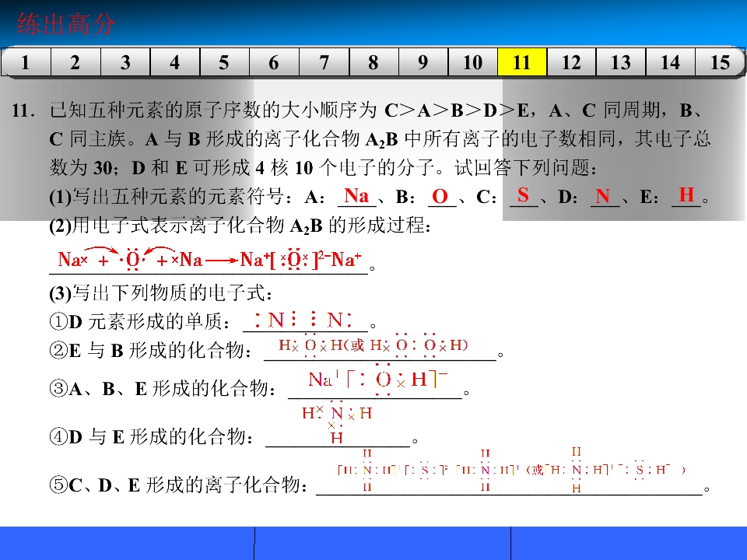Click the H2O electron formula answer
The width and height of the screenshot is (747, 560).
tap(373, 345)
